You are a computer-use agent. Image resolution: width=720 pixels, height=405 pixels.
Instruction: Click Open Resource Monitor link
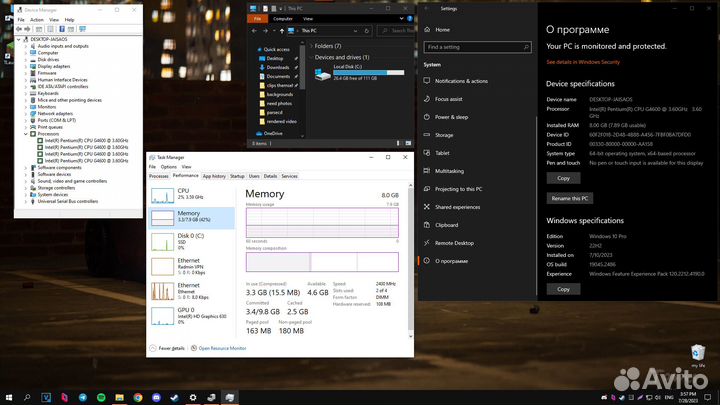point(222,349)
